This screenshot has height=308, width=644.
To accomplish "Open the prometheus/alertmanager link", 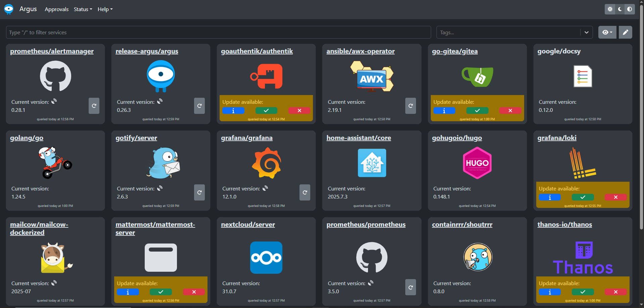I will tap(52, 51).
